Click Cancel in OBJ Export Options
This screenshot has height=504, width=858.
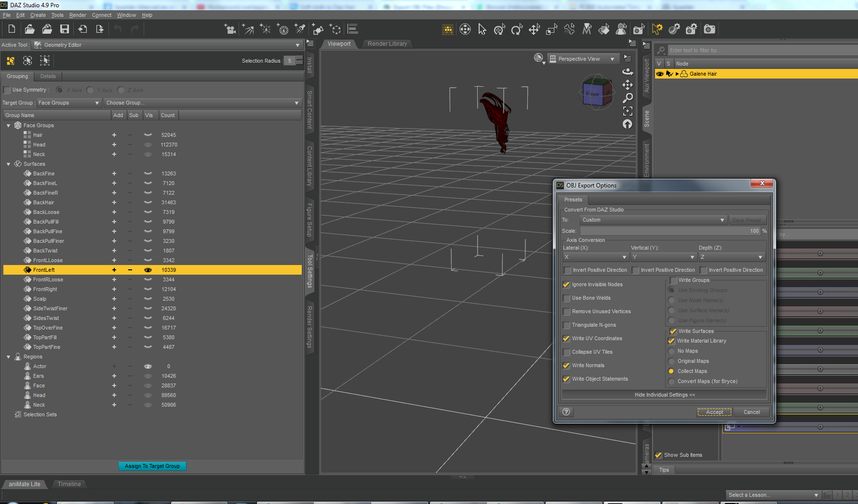point(751,412)
